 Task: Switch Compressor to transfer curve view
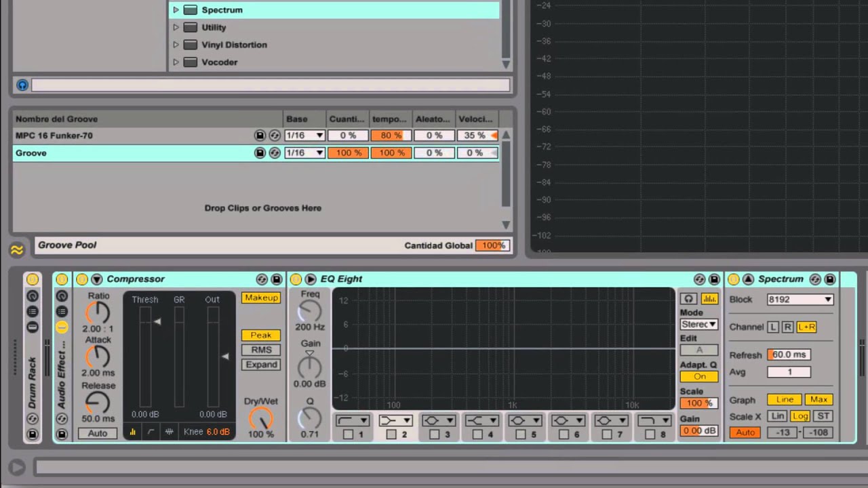pyautogui.click(x=151, y=432)
